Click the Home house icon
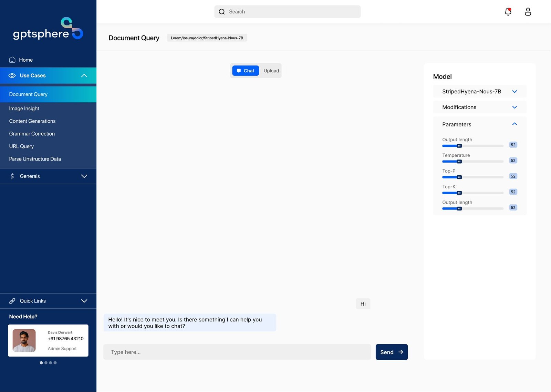 12,60
